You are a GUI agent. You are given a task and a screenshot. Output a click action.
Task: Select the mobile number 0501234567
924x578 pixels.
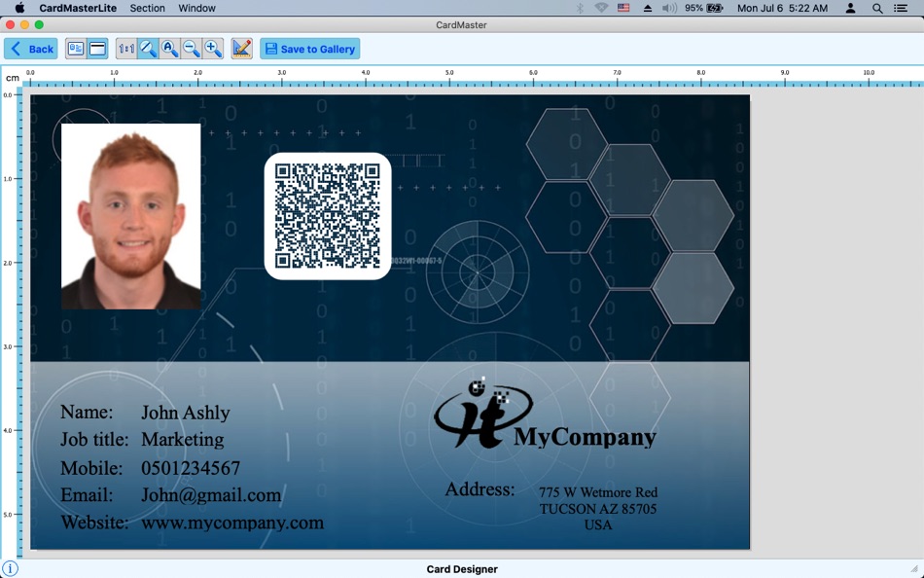tap(191, 468)
